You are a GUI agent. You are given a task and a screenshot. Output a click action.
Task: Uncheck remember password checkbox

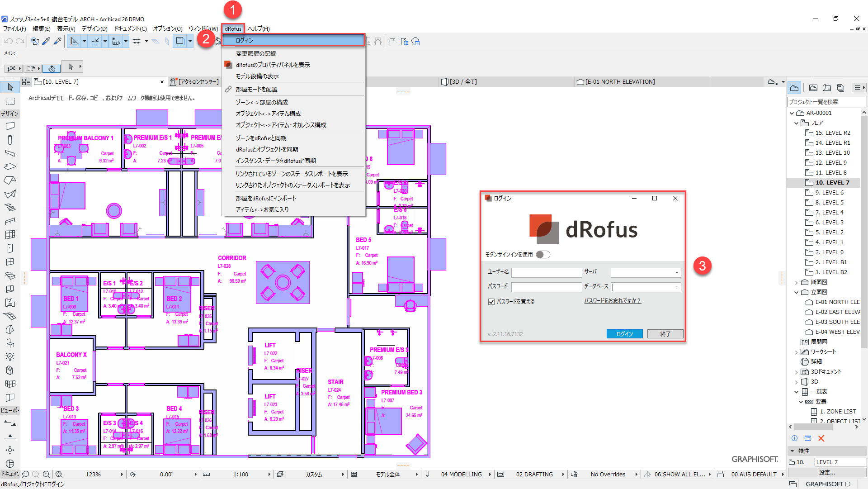(491, 302)
